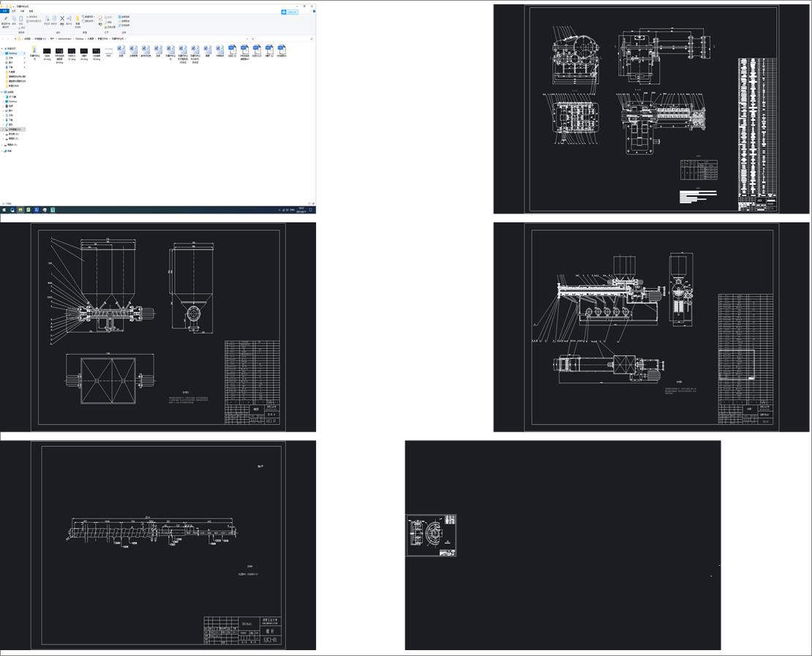This screenshot has height=656, width=812.
Task: Select pinned Desktop under Quick access
Action: click(12, 53)
